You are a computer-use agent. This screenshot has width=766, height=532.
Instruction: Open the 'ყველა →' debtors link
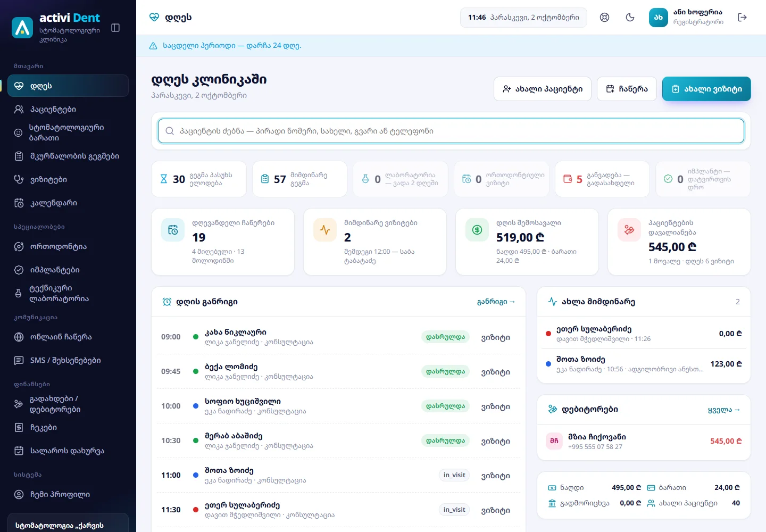[x=724, y=410]
